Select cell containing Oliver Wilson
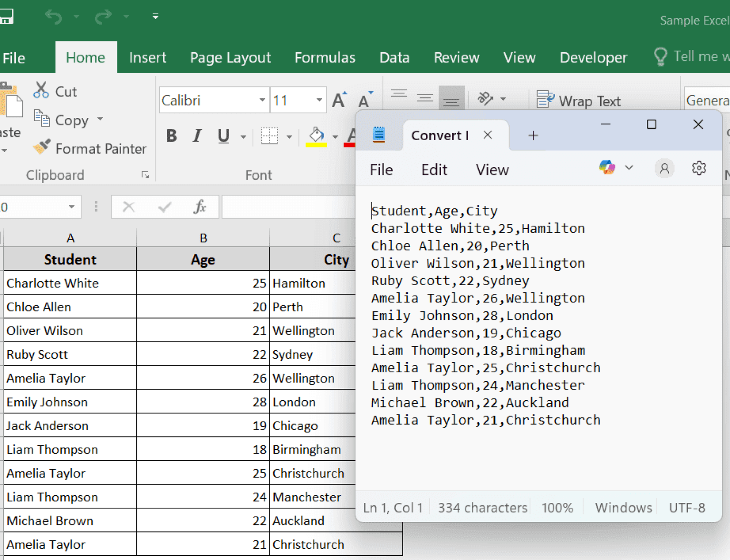Image resolution: width=730 pixels, height=560 pixels. pyautogui.click(x=70, y=330)
